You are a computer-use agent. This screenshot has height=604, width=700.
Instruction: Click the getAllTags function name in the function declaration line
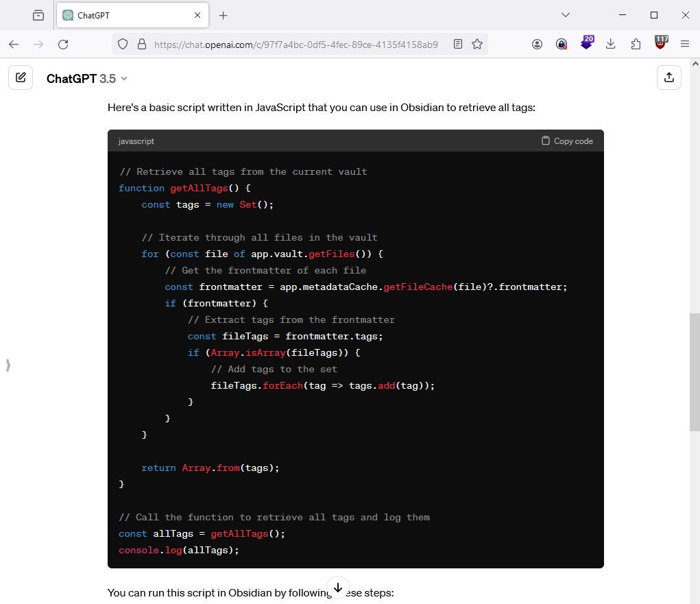click(199, 188)
